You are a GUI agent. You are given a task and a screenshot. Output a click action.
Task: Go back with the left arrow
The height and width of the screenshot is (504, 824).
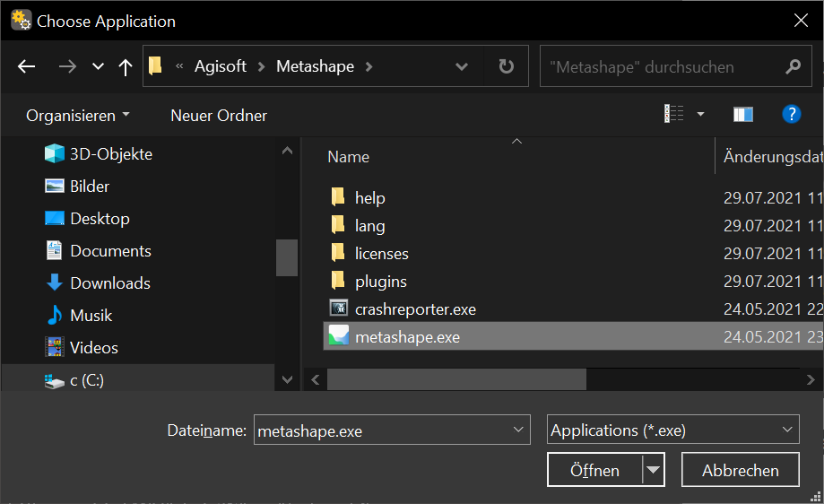pyautogui.click(x=26, y=66)
